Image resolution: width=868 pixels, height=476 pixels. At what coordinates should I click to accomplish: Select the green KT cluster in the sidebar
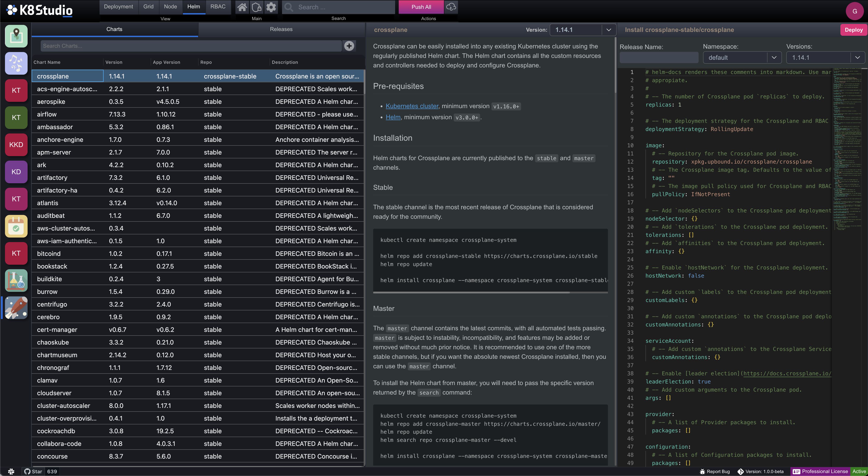16,118
